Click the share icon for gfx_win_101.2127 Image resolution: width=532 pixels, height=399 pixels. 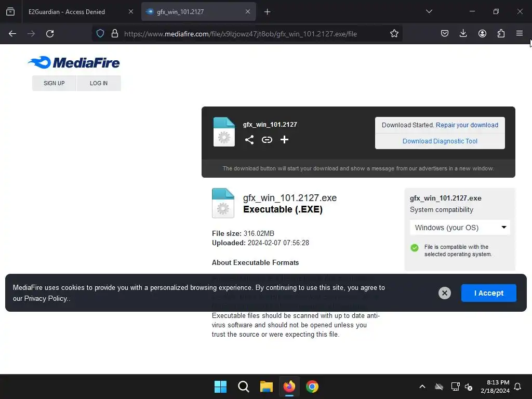point(249,140)
